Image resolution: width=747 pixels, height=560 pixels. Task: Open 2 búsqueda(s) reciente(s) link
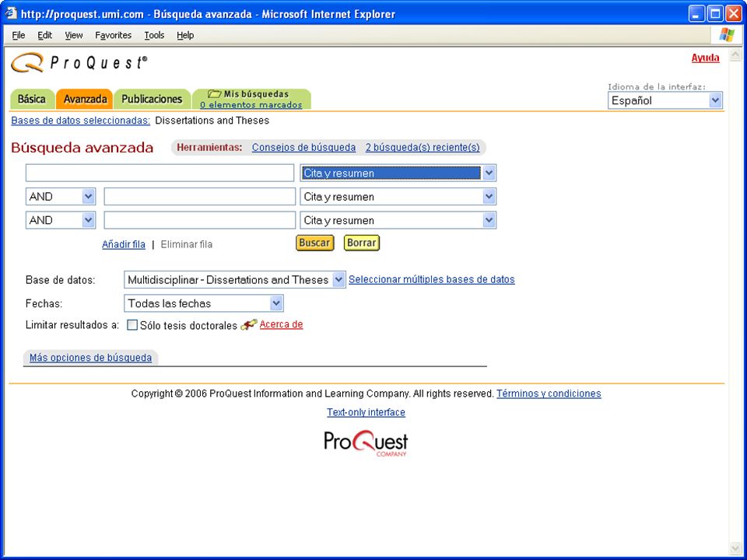423,147
